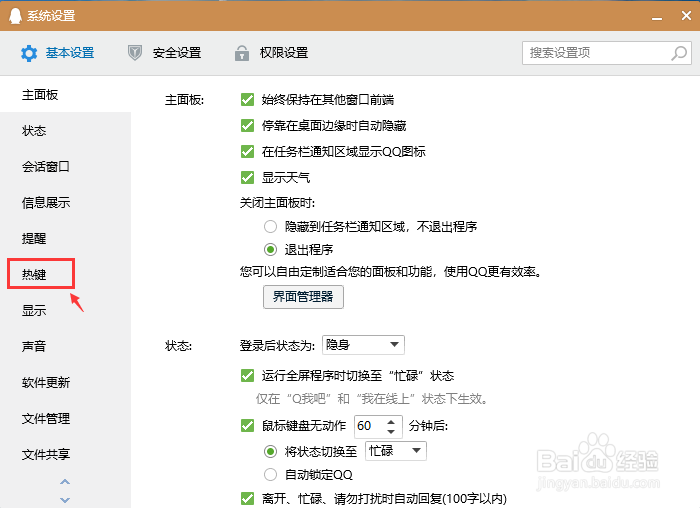Click the gear icon for basic settings
This screenshot has height=508, width=700.
[x=29, y=53]
